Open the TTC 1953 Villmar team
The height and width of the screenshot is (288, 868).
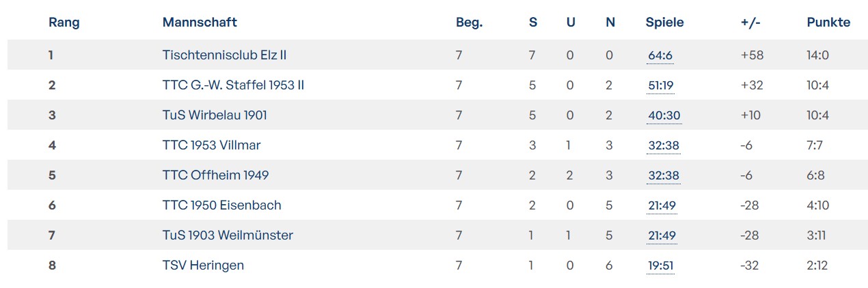(211, 145)
